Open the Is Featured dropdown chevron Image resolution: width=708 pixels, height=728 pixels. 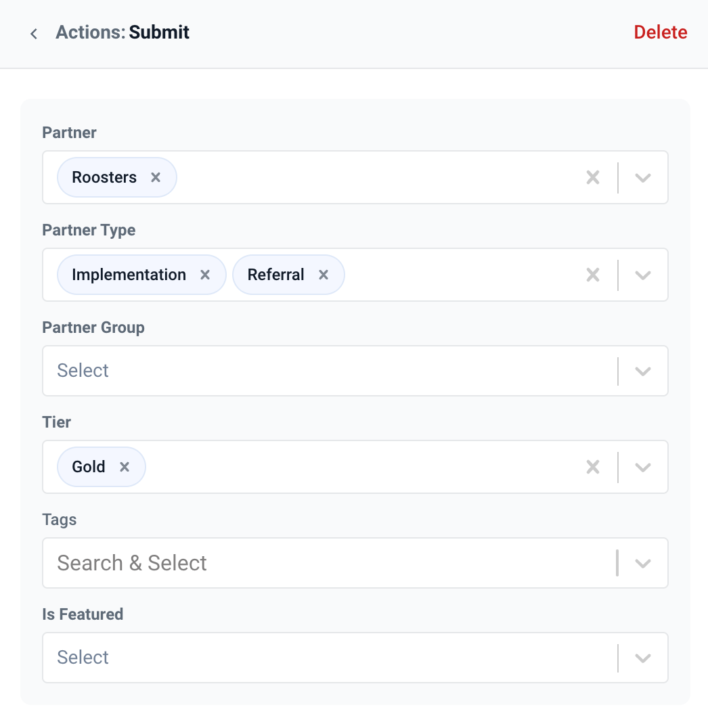pyautogui.click(x=643, y=658)
